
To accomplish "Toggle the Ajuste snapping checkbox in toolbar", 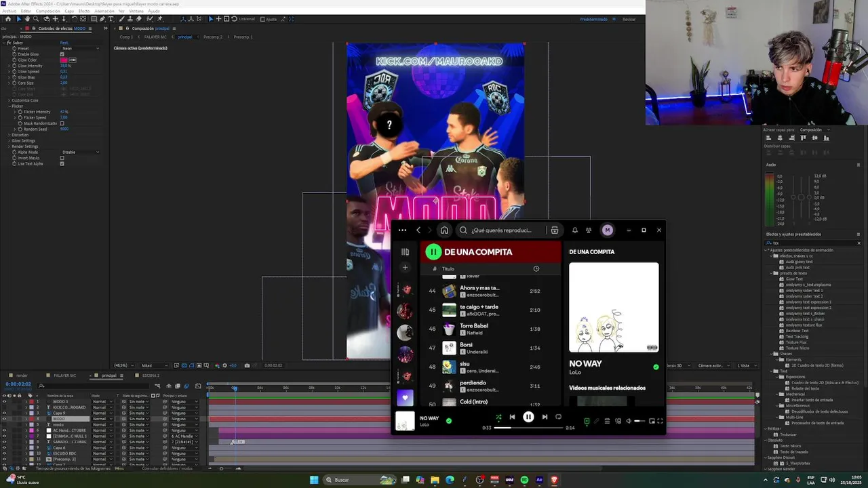I will tap(263, 19).
